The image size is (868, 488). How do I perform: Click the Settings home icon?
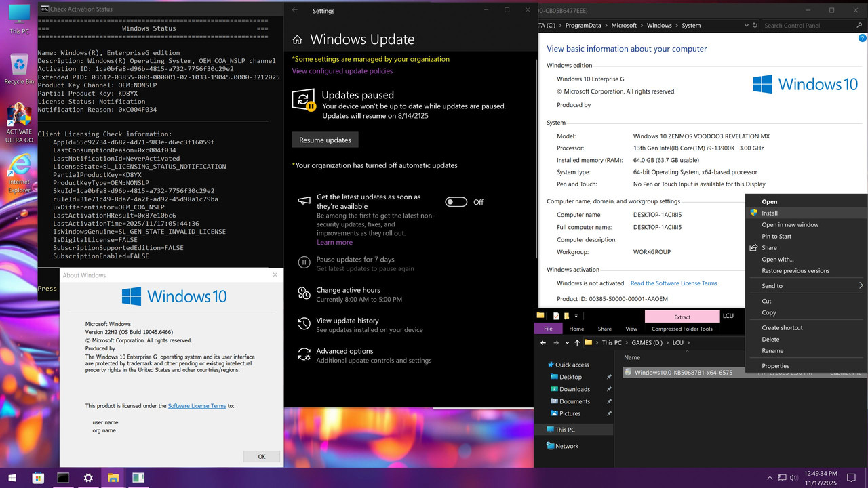click(x=297, y=40)
